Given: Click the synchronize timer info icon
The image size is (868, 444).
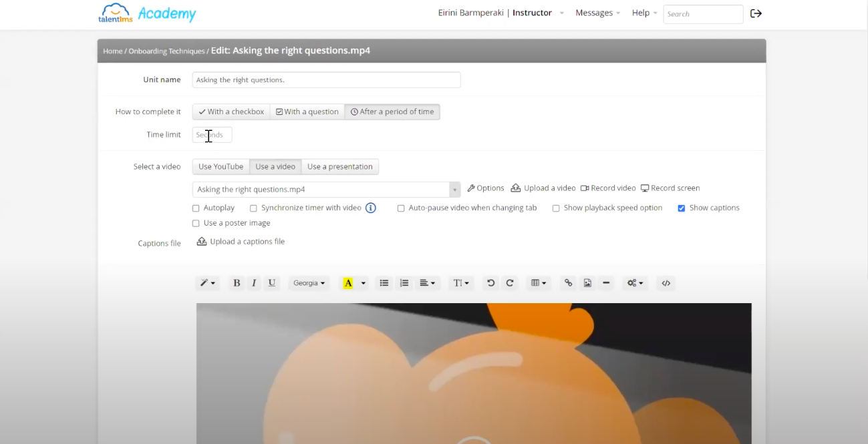Looking at the screenshot, I should point(371,208).
